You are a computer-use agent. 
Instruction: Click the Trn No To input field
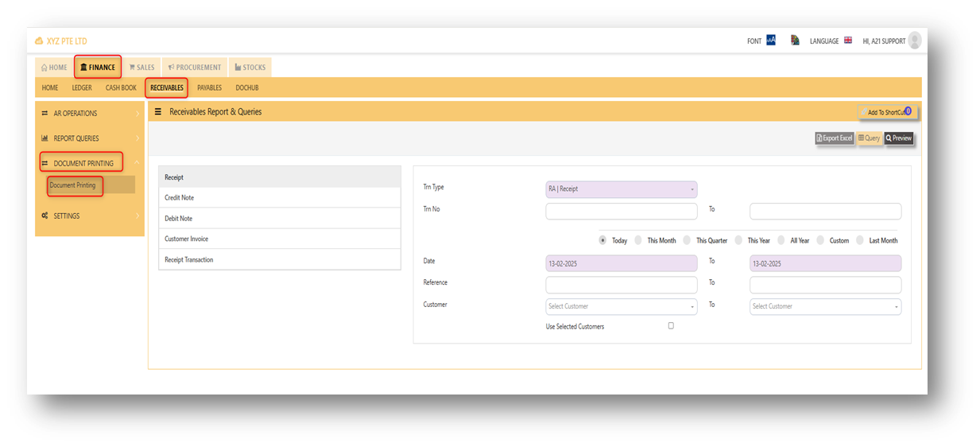[x=826, y=211]
